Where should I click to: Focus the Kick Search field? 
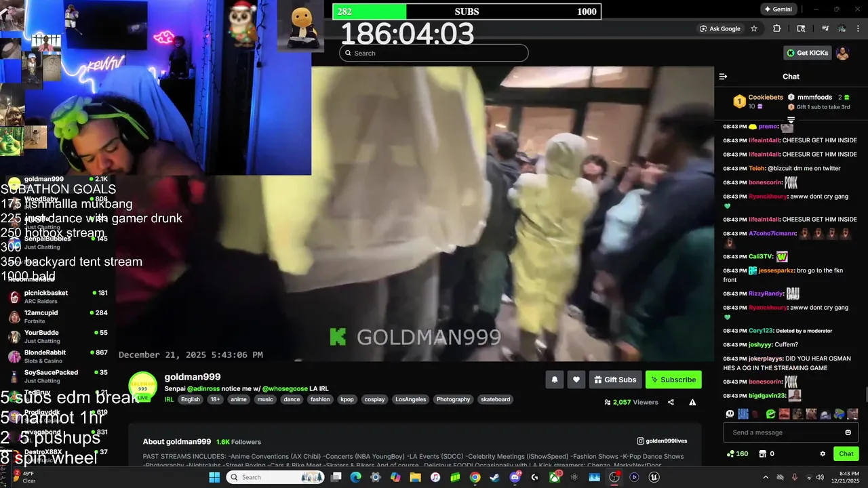(x=434, y=53)
